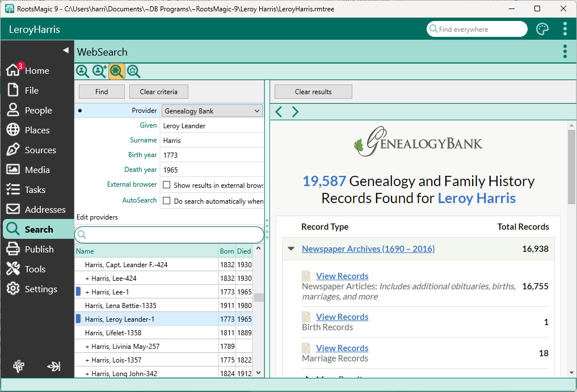Select the highlighted WebSearch toolbar icon

117,71
